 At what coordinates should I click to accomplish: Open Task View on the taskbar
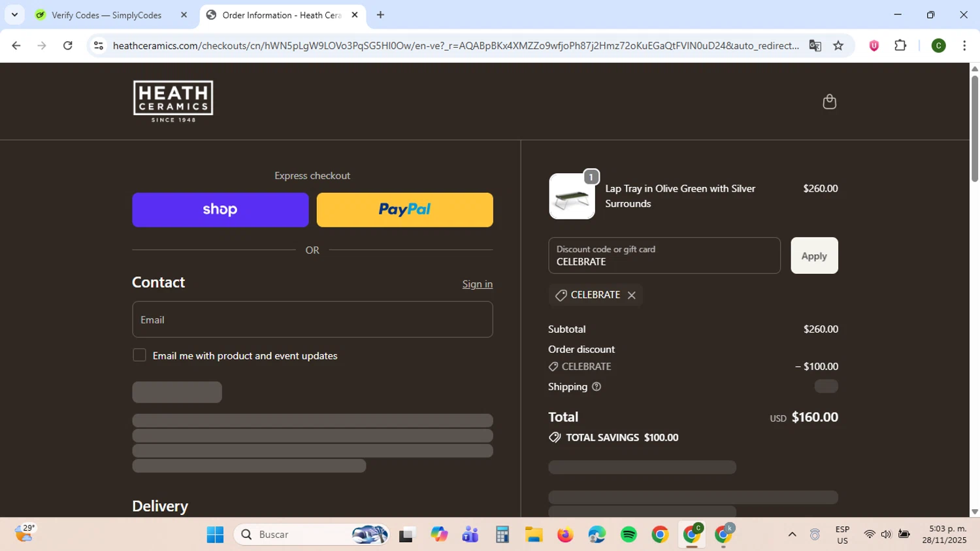(407, 535)
